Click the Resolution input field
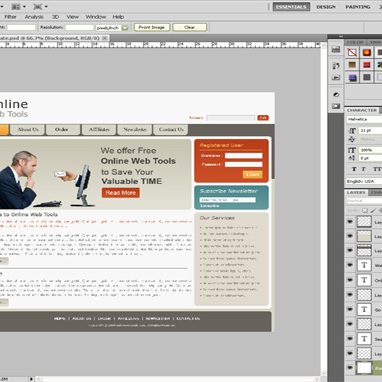The image size is (382, 382). point(79,28)
